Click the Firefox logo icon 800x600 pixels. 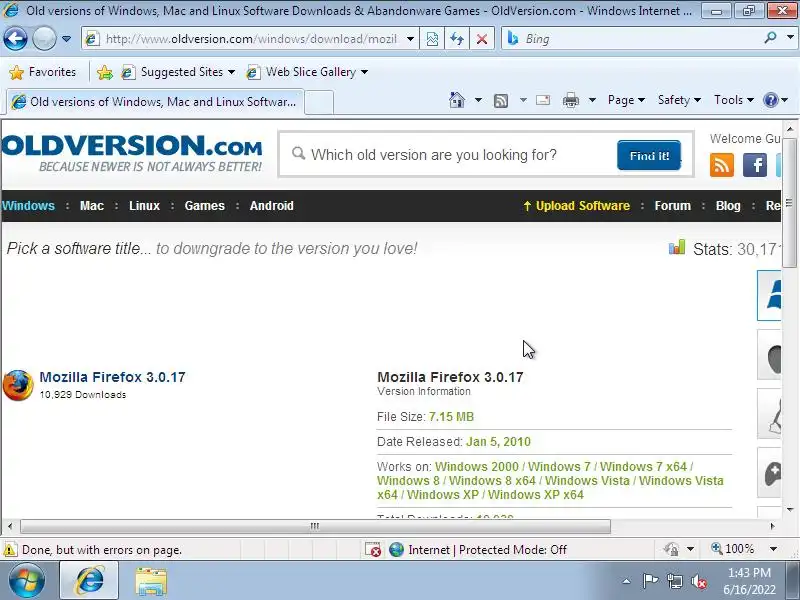(x=18, y=385)
